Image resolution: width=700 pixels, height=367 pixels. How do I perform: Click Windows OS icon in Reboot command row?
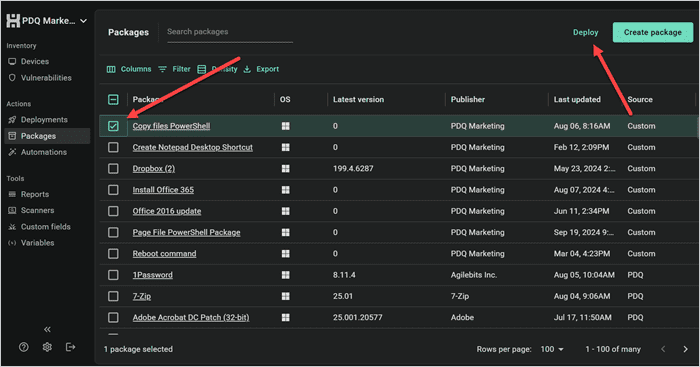(286, 254)
